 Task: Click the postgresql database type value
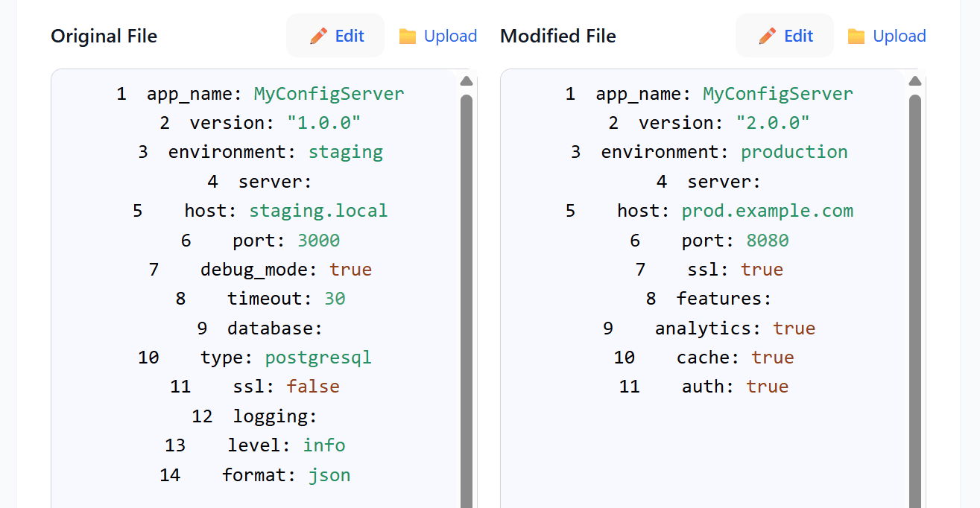318,358
